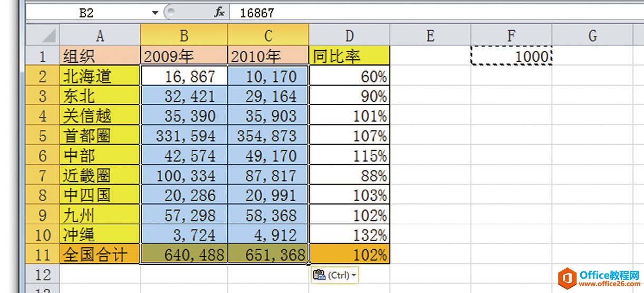Select column E header
Screen dimensions: 644x293
[430, 35]
